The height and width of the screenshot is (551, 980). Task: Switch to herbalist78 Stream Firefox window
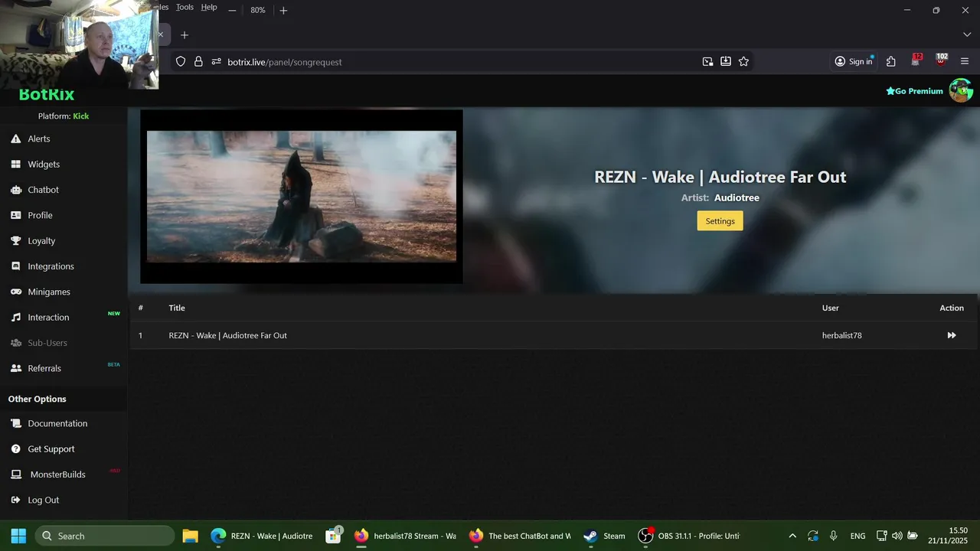click(405, 536)
